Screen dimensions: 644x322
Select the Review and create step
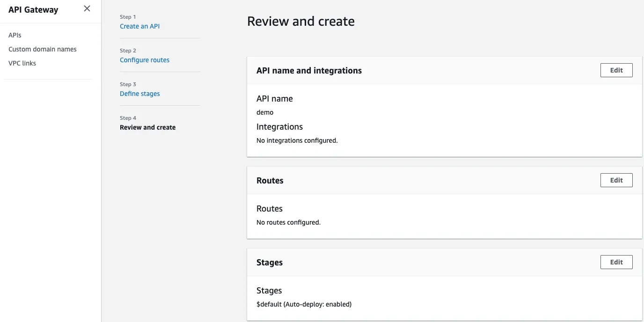pos(147,127)
